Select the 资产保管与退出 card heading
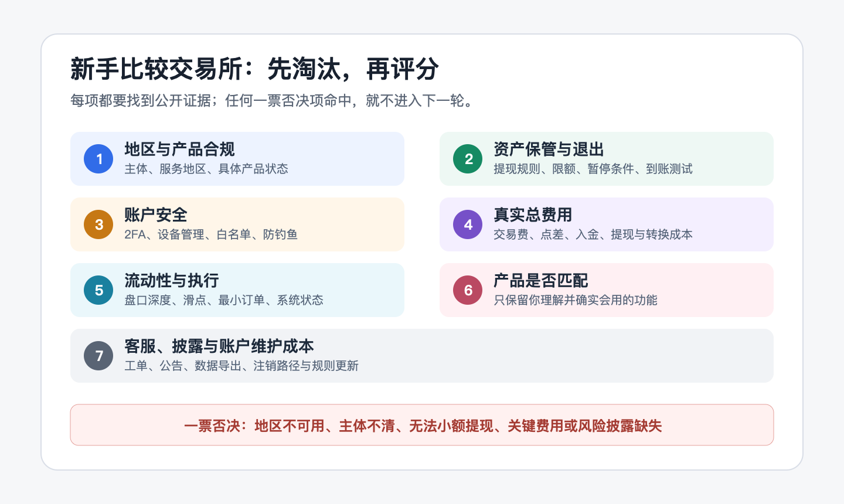This screenshot has width=844, height=504. (x=549, y=149)
